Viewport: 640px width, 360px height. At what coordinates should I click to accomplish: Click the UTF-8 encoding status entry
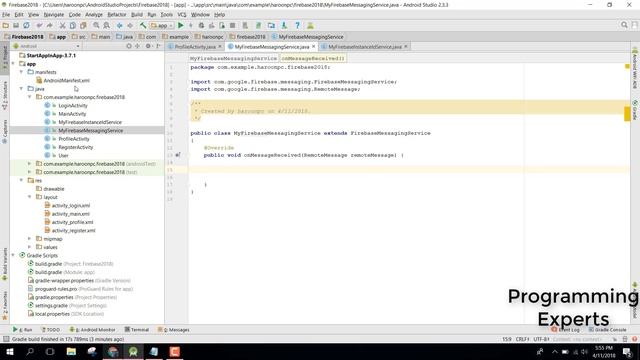click(x=541, y=339)
